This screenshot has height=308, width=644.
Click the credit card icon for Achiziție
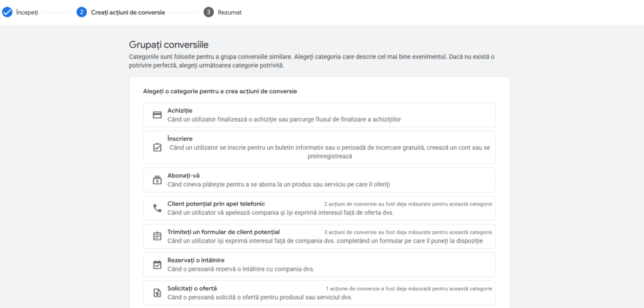(157, 115)
